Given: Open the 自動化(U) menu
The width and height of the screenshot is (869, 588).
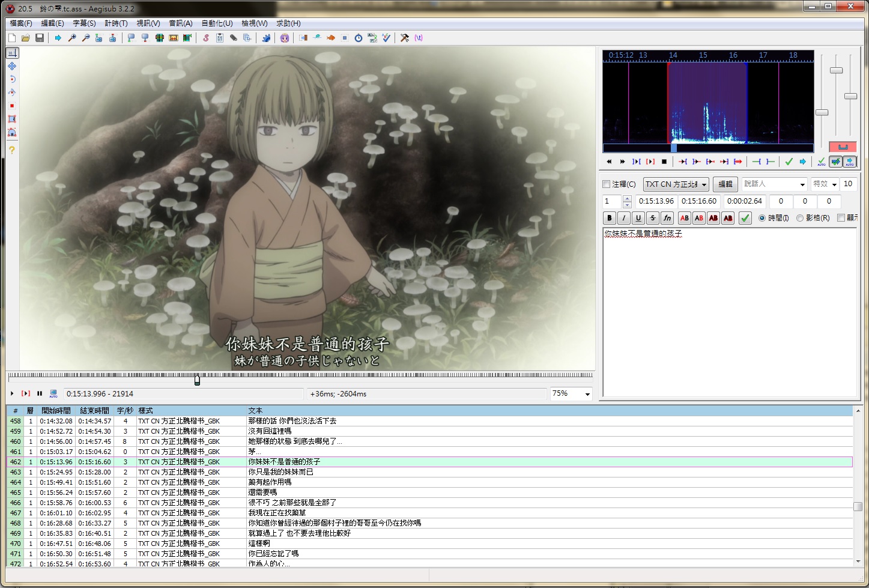Looking at the screenshot, I should [x=217, y=23].
